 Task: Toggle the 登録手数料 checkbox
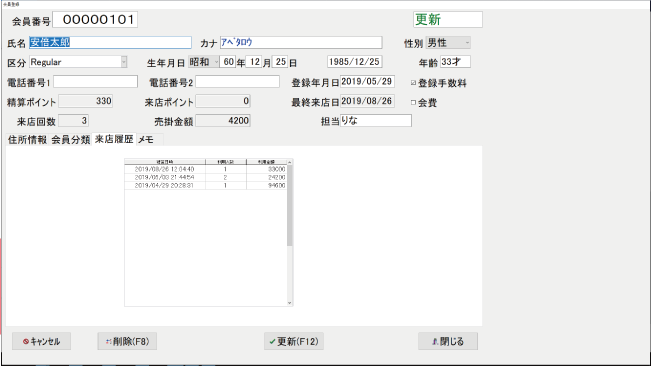click(x=414, y=83)
